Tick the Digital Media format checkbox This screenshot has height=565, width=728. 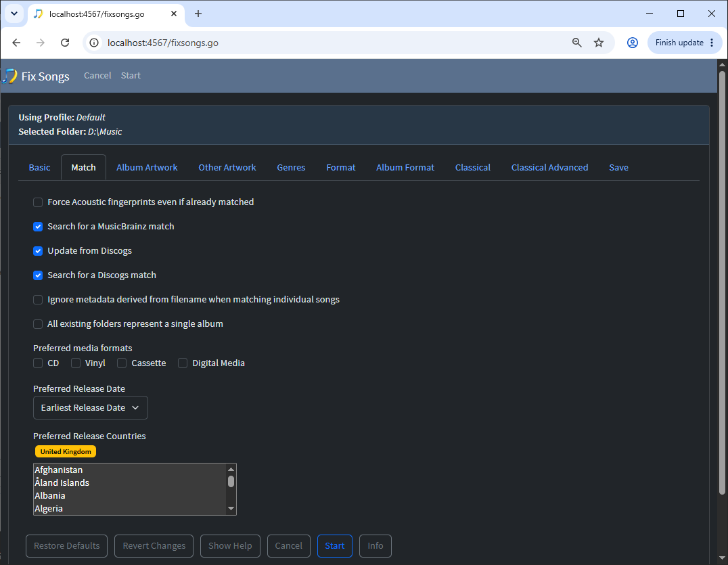[x=183, y=363]
